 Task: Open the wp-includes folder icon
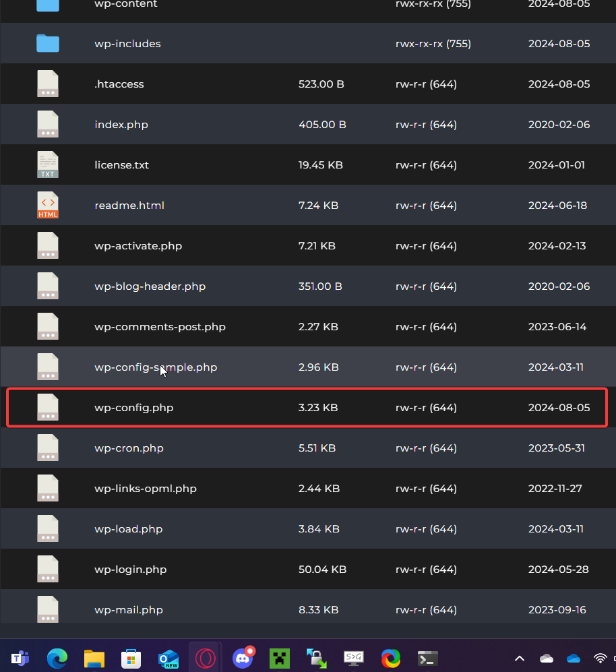[x=47, y=44]
